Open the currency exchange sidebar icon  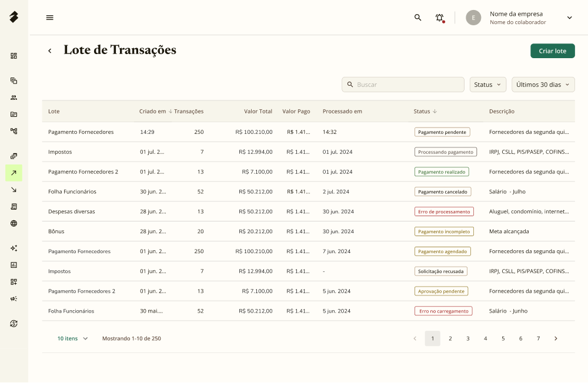point(14,324)
